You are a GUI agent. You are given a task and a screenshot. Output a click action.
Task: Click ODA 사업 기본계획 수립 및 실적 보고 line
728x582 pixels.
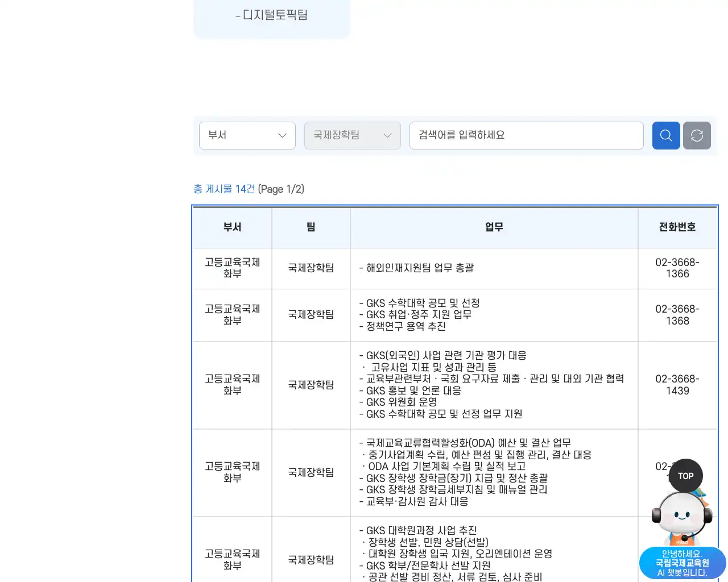[x=444, y=466]
